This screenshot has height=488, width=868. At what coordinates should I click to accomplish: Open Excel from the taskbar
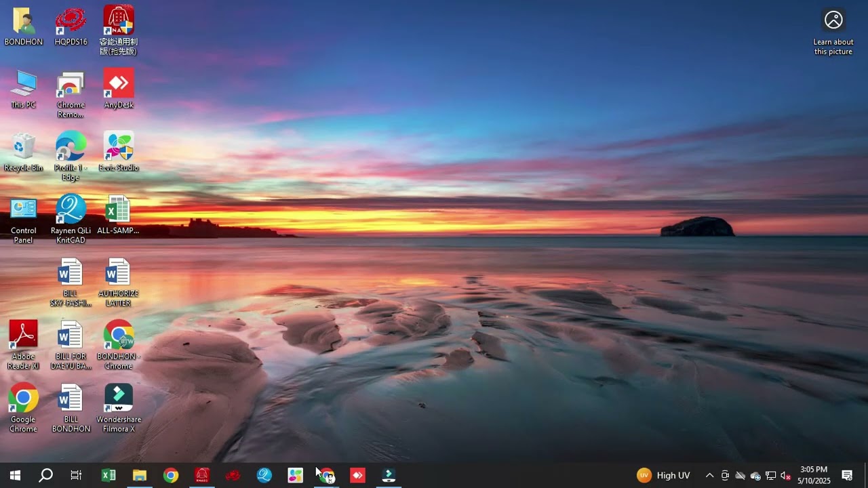click(108, 475)
